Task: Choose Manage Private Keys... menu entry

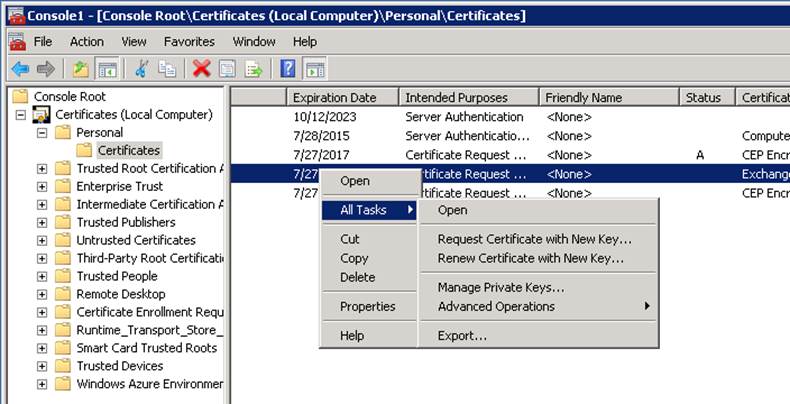Action: tap(500, 287)
